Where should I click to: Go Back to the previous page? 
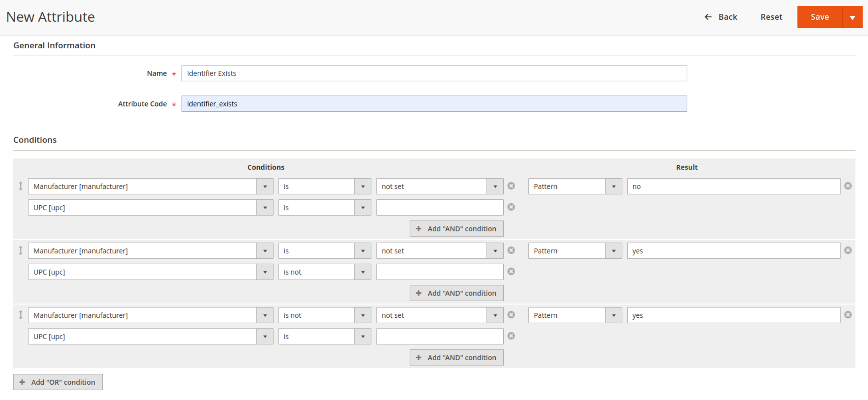click(x=721, y=17)
